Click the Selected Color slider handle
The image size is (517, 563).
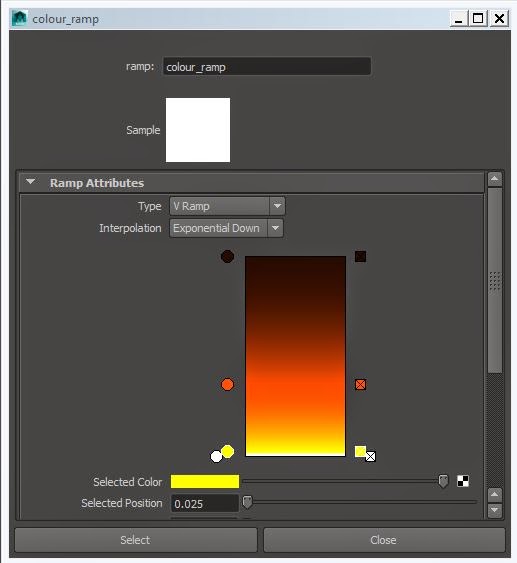443,481
